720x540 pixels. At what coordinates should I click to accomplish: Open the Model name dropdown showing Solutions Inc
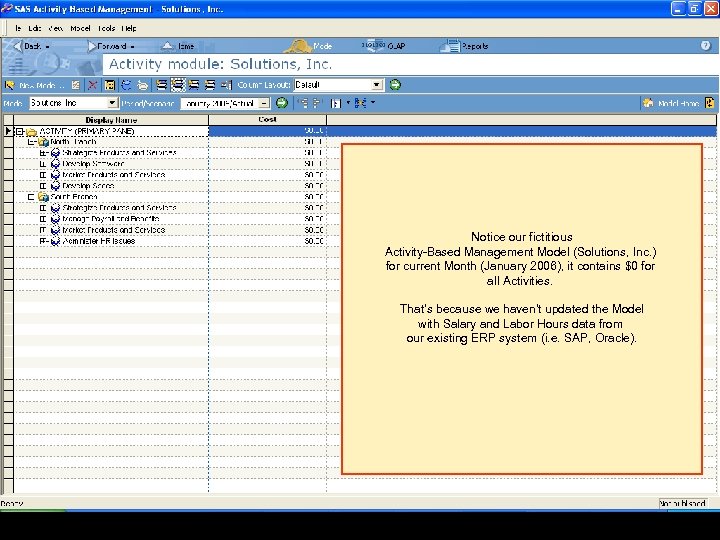(112, 103)
